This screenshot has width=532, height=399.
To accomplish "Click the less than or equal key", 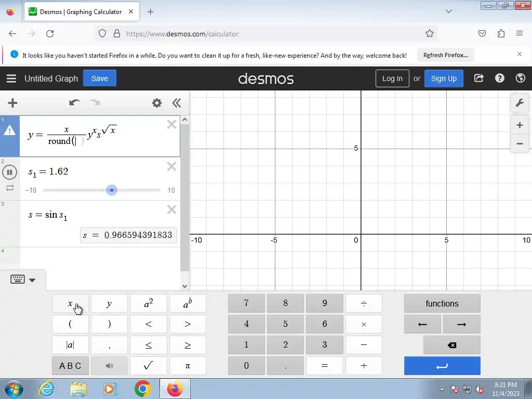I will pyautogui.click(x=148, y=345).
